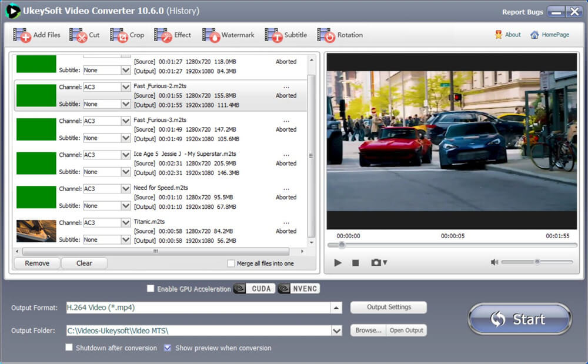The height and width of the screenshot is (364, 588).
Task: Expand Channel dropdown for Titanic.m2ts
Action: pyautogui.click(x=126, y=223)
